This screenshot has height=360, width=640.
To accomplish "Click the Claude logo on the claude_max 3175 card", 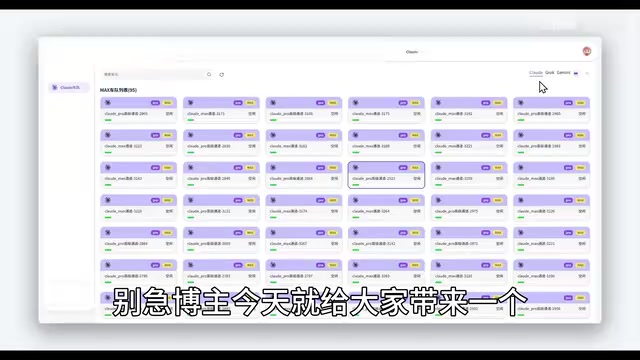I will pos(356,102).
